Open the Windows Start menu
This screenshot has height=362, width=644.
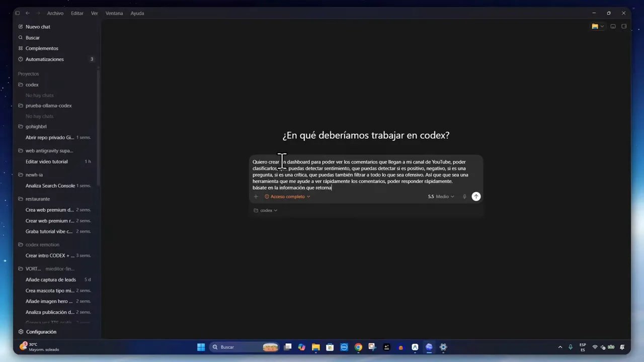(x=201, y=347)
